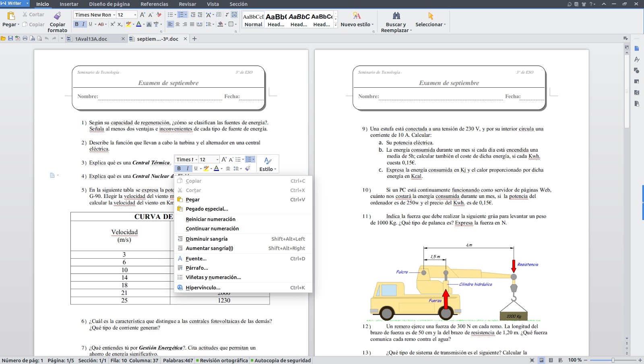The height and width of the screenshot is (364, 644).
Task: Align text right using ribbon icon
Action: tap(185, 24)
